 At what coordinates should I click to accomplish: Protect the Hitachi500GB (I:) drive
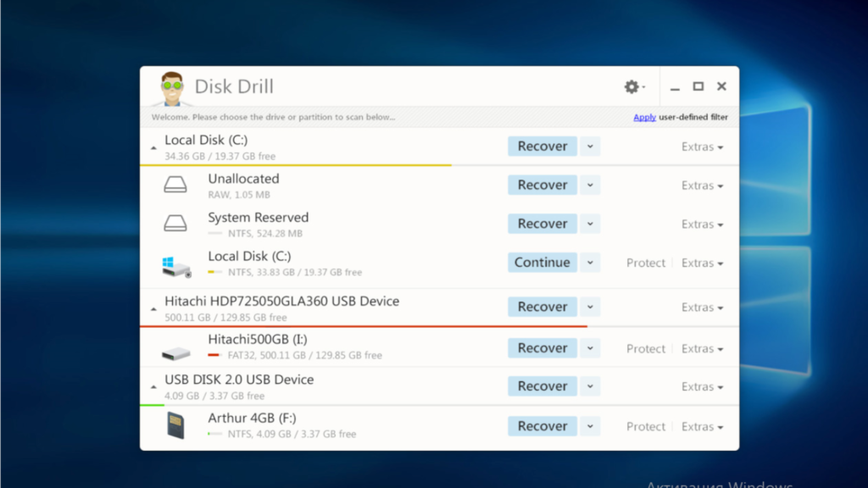pyautogui.click(x=646, y=347)
